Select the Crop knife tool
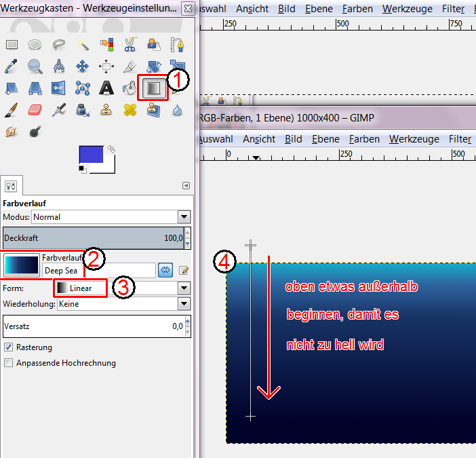 [130, 66]
